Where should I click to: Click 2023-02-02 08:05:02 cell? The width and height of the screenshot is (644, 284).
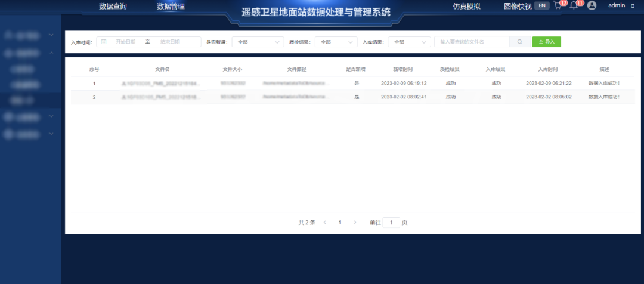pyautogui.click(x=549, y=97)
